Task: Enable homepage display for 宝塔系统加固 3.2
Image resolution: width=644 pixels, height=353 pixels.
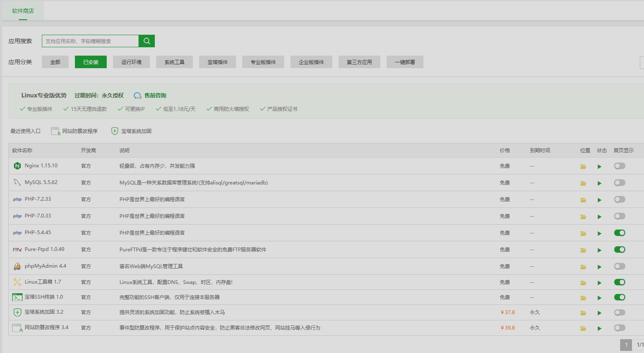Action: pyautogui.click(x=620, y=312)
